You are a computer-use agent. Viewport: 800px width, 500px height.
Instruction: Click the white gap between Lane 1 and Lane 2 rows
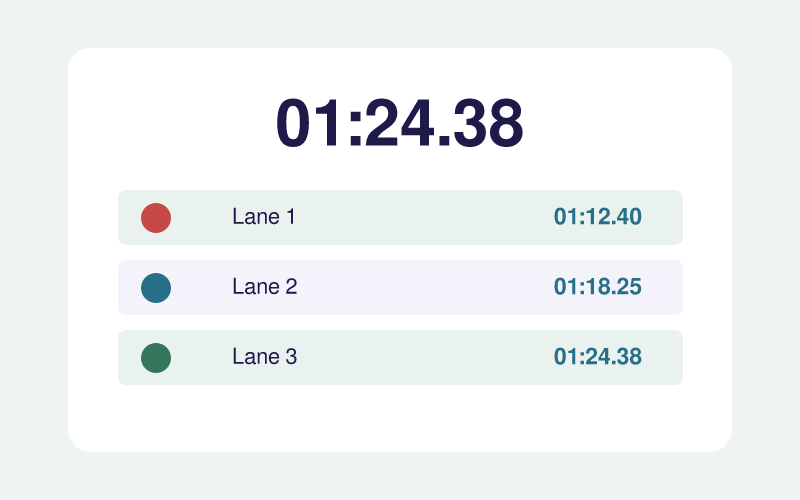(400, 253)
